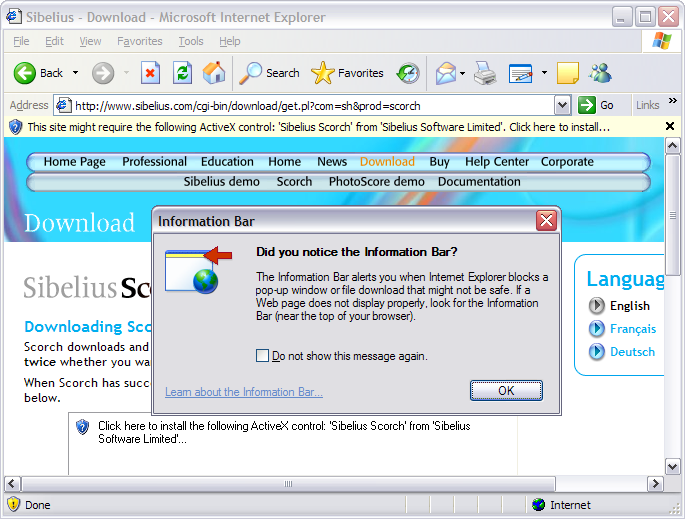
Task: Check 'Do not show this message again'
Action: pos(262,356)
